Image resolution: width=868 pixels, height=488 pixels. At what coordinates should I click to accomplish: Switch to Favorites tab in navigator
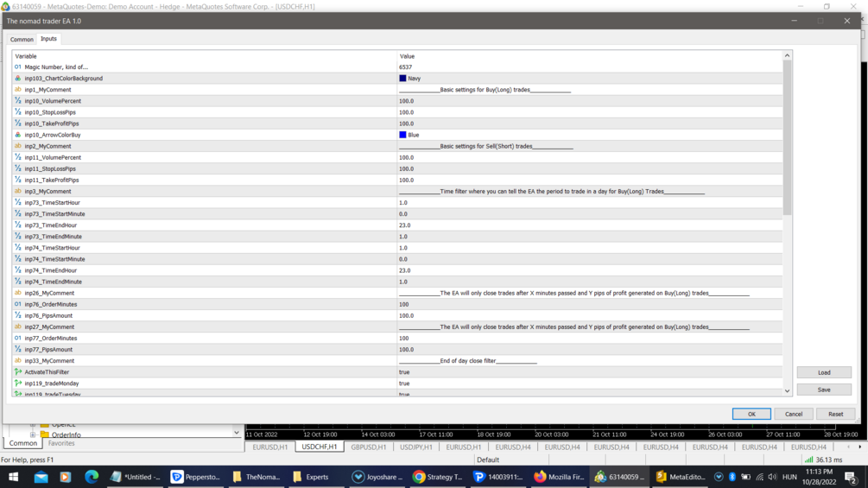61,443
